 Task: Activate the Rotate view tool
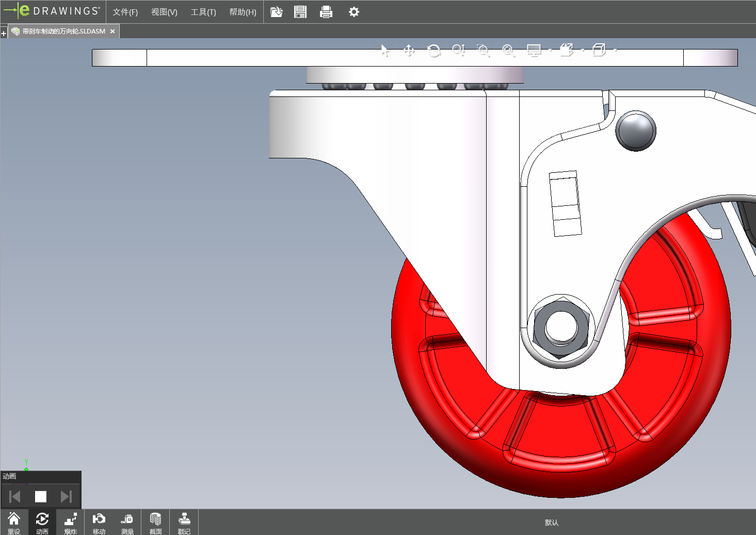tap(434, 51)
